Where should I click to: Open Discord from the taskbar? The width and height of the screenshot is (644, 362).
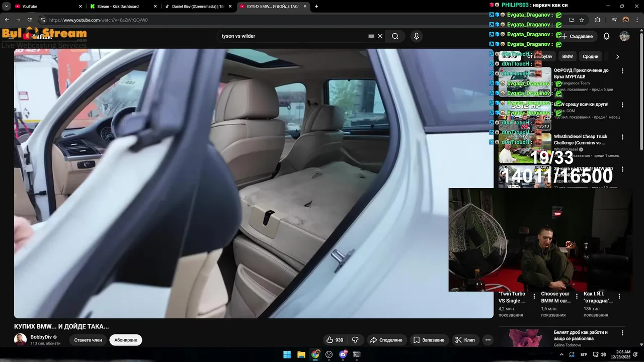point(343,354)
